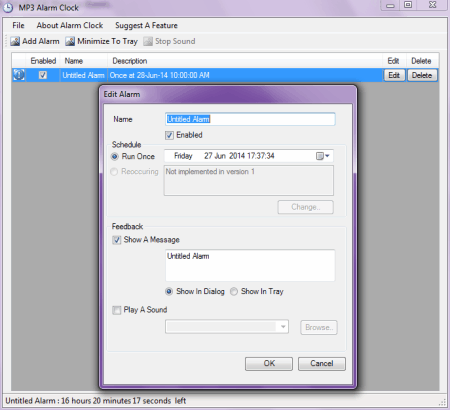The height and width of the screenshot is (410, 450).
Task: Click 'Untitled Alarm' name cell in list
Action: (84, 75)
